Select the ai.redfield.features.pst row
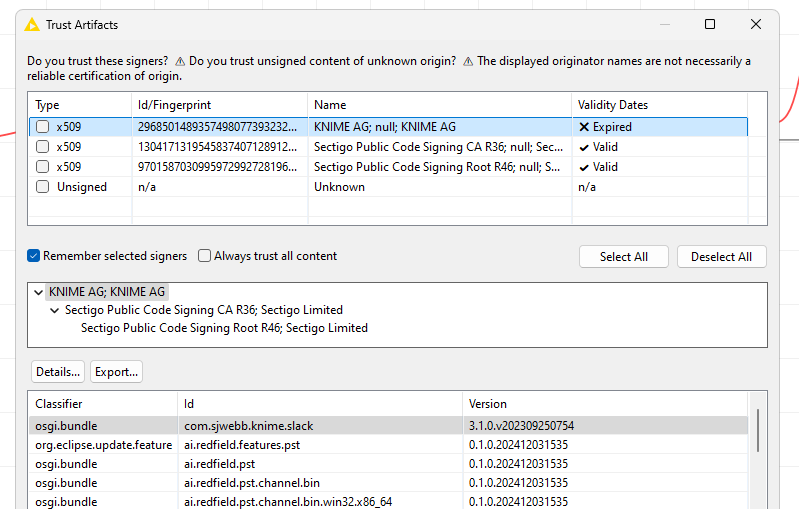799x509 pixels. point(388,445)
